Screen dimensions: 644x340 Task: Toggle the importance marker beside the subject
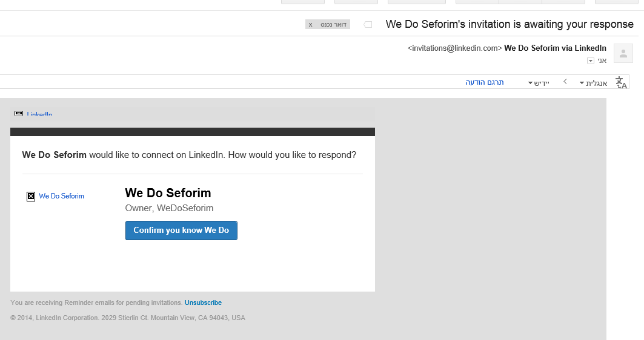pos(368,25)
